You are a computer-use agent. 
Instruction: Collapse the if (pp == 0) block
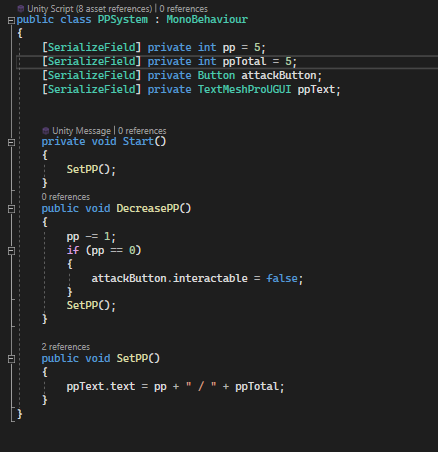coord(11,251)
